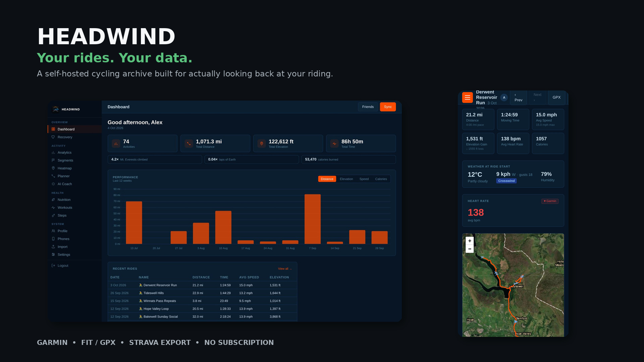
Task: Open Profile in the sidebar
Action: 75,231
